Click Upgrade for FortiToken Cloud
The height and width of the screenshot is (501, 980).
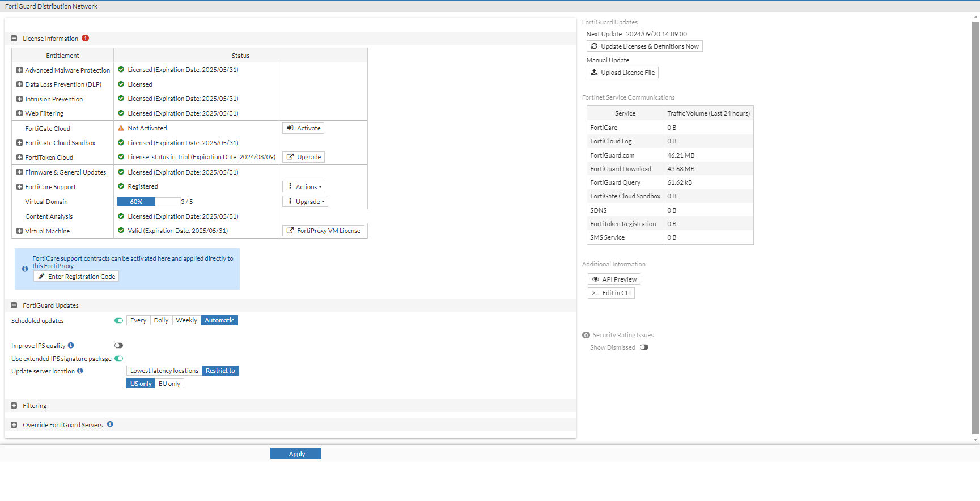303,157
